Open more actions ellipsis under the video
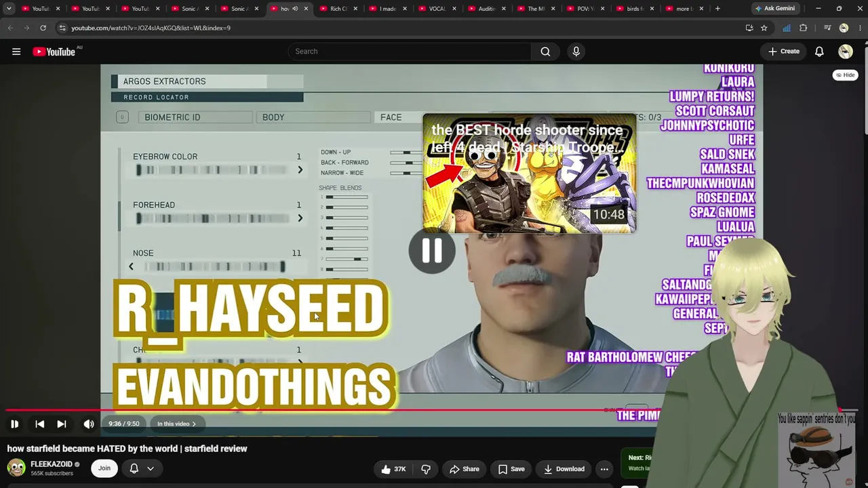Viewport: 868px width, 488px height. [604, 469]
